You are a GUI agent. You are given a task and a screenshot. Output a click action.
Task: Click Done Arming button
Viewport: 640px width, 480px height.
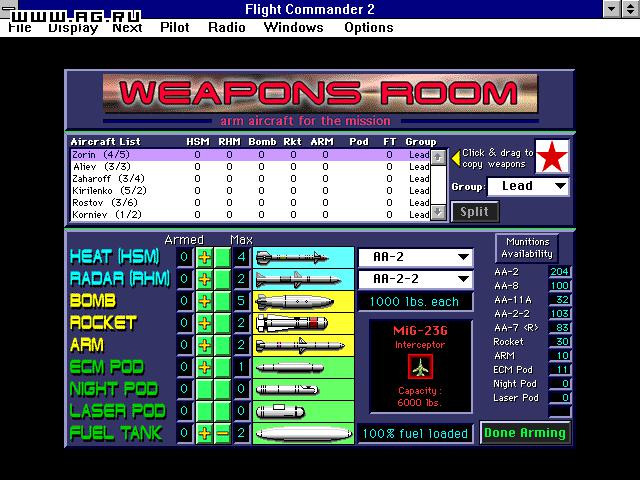(x=525, y=433)
